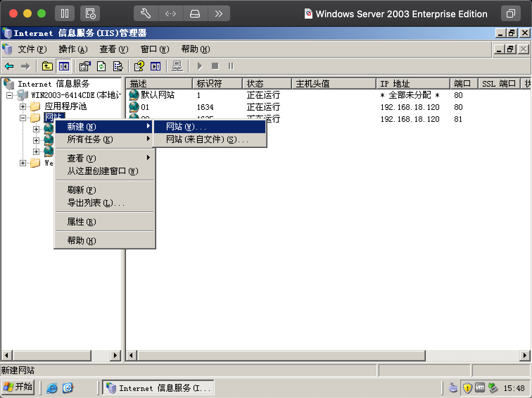Open the 查看(V) submenu in the context menu
The width and height of the screenshot is (532, 398).
pyautogui.click(x=104, y=158)
